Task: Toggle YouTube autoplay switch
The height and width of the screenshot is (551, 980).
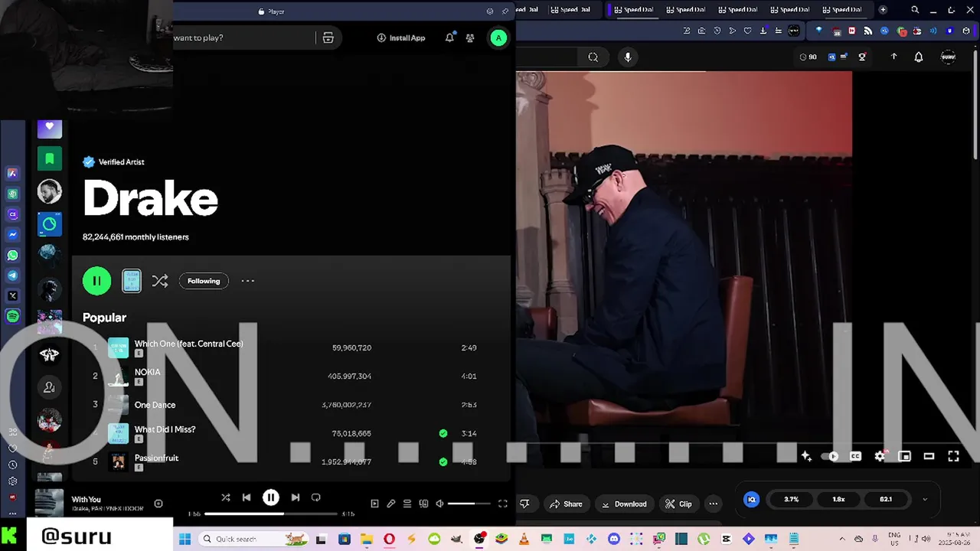Action: point(830,456)
